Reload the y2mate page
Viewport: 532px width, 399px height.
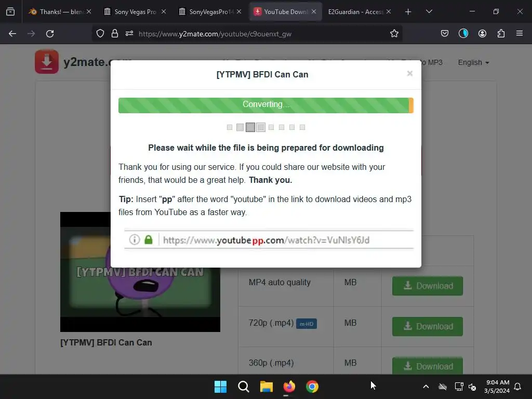point(50,34)
